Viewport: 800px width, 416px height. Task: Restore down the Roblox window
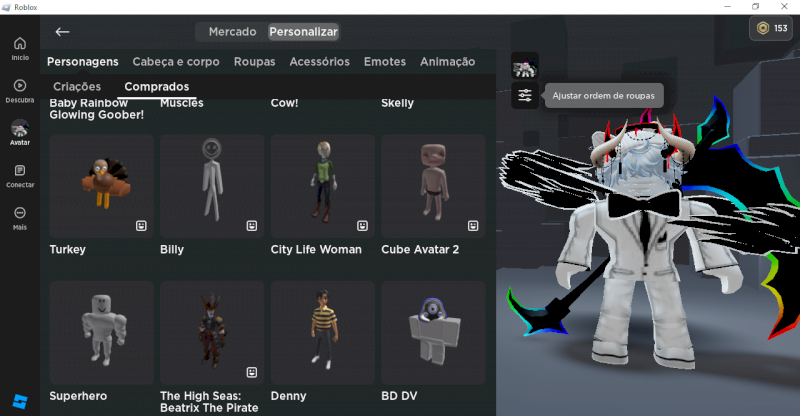756,6
